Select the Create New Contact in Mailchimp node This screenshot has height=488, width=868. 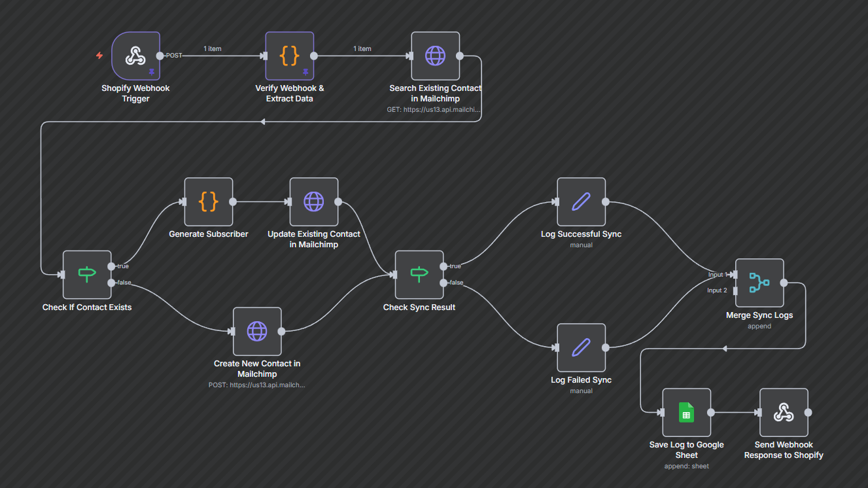point(257,332)
